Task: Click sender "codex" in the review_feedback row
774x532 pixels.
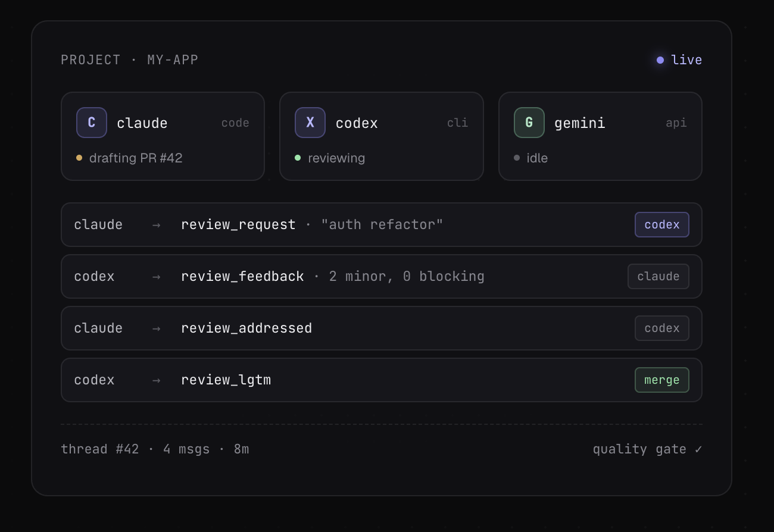Action: click(94, 277)
